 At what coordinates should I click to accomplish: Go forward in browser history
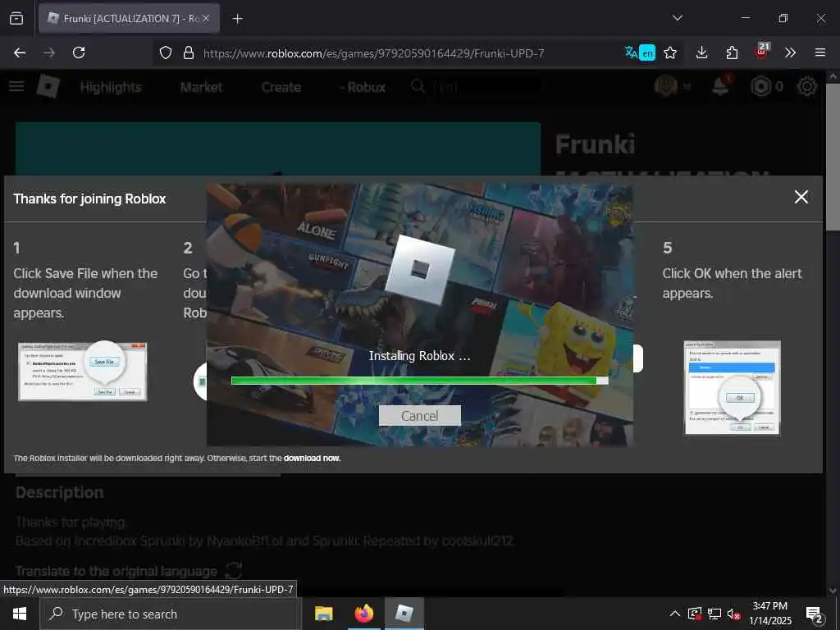[49, 52]
